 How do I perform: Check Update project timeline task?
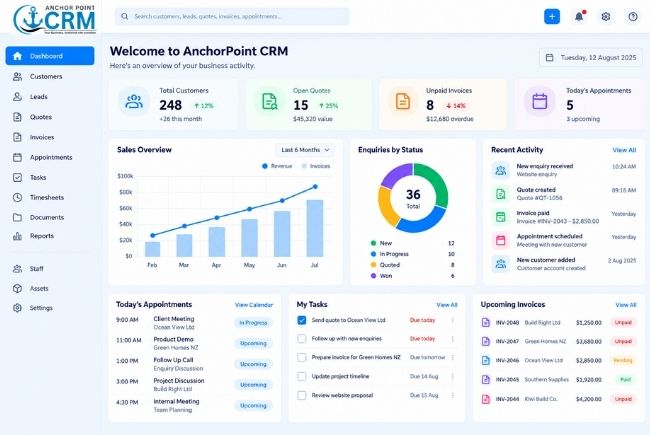302,377
